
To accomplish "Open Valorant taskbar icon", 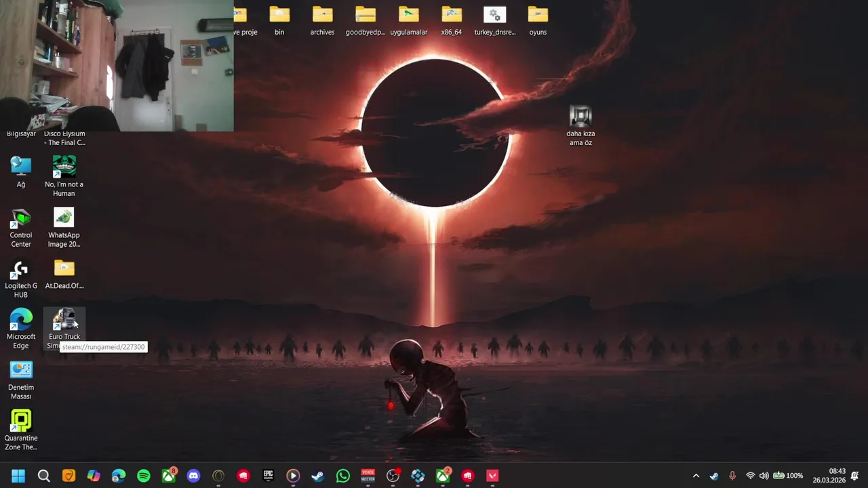I will [493, 476].
